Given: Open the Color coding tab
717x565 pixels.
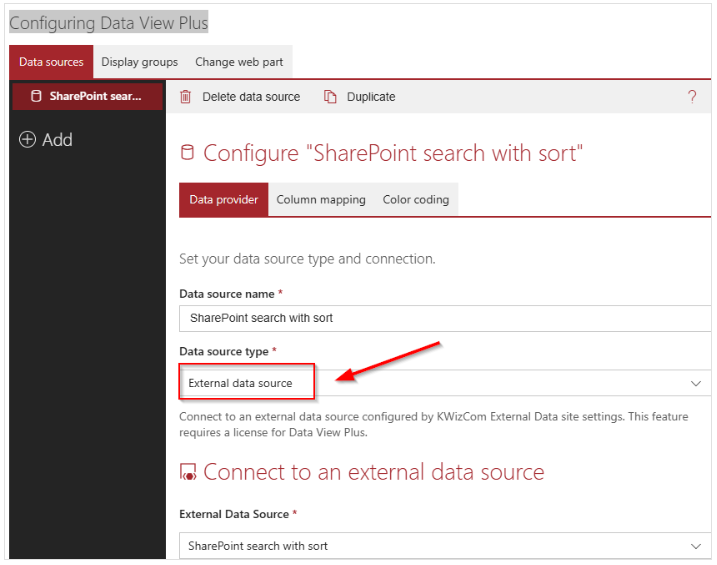Looking at the screenshot, I should (x=416, y=200).
